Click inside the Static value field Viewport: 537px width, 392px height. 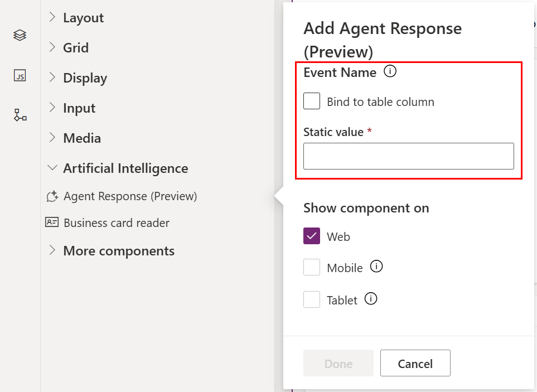(408, 156)
